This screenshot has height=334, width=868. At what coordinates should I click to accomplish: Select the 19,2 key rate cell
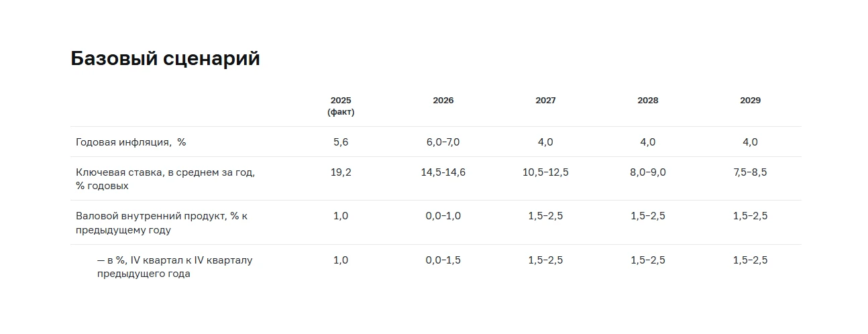tap(341, 172)
